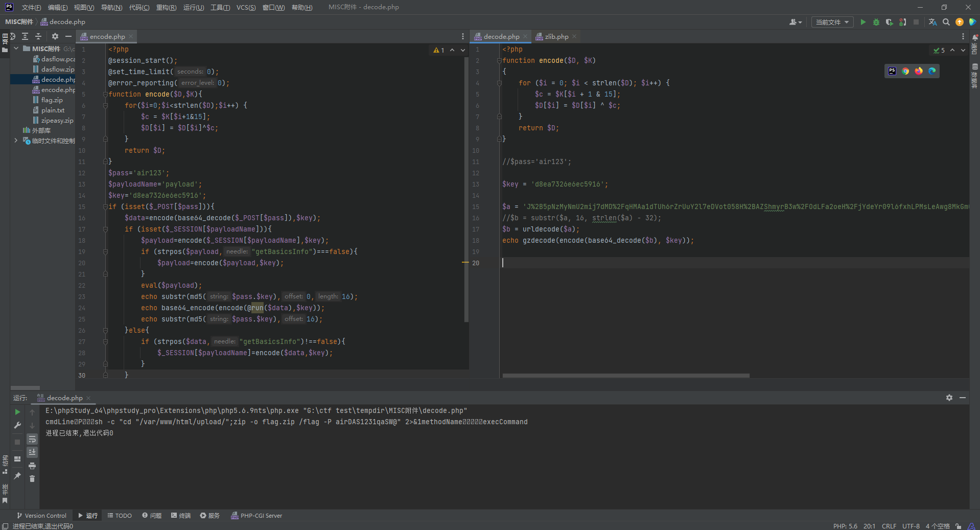This screenshot has width=980, height=530.
Task: Open TODO tool window
Action: coord(120,516)
